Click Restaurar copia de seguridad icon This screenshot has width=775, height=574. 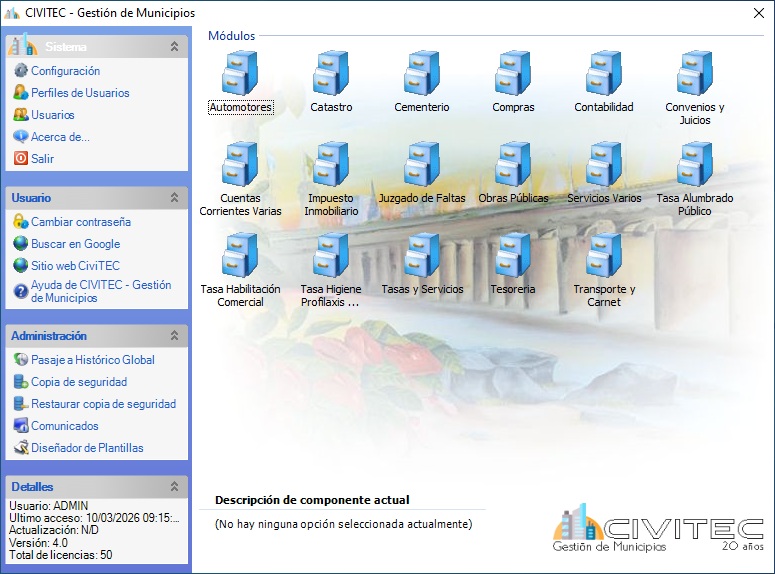tap(21, 403)
